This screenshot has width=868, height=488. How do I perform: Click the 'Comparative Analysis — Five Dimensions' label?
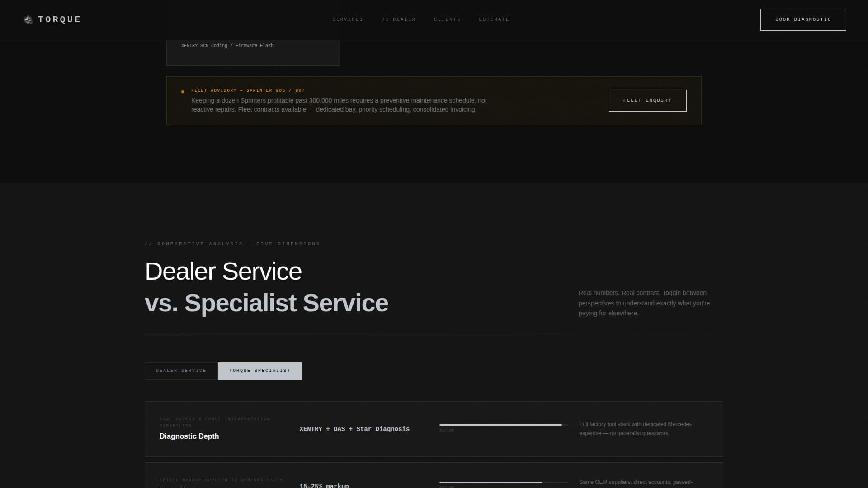pos(232,244)
